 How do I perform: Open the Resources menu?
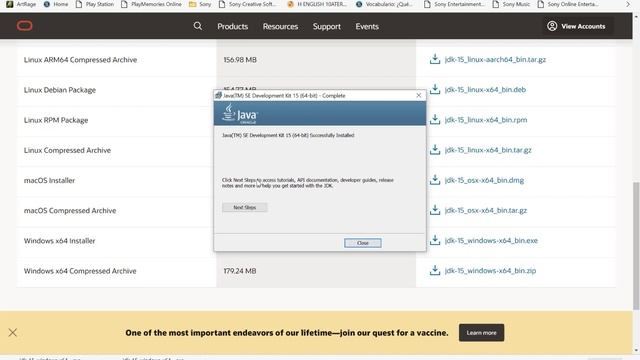(x=280, y=27)
